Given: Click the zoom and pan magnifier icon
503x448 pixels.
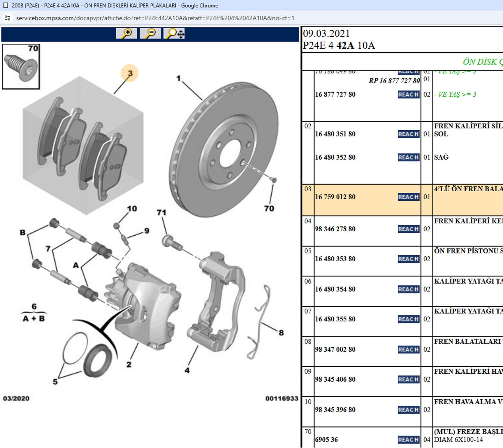Looking at the screenshot, I should point(174,34).
